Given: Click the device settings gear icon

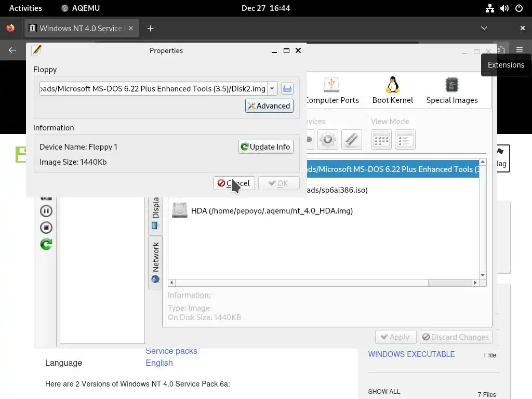Looking at the screenshot, I should (x=328, y=139).
